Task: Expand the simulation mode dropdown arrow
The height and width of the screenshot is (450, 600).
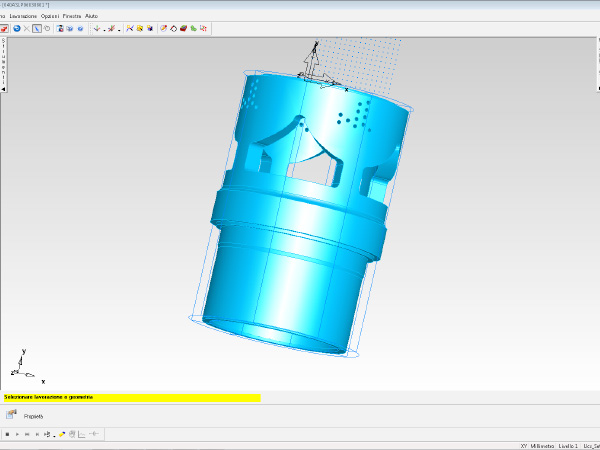Action: pyautogui.click(x=54, y=435)
